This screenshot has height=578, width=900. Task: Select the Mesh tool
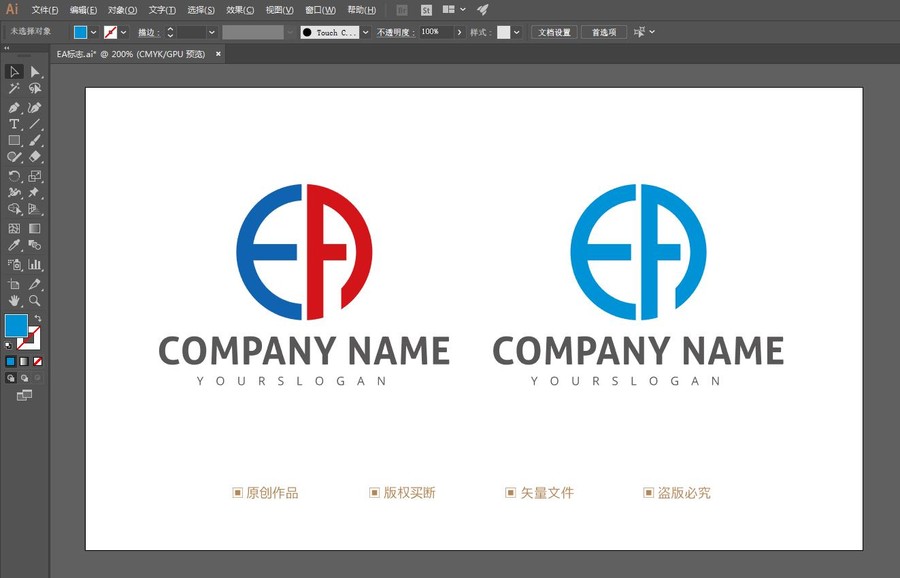click(14, 228)
